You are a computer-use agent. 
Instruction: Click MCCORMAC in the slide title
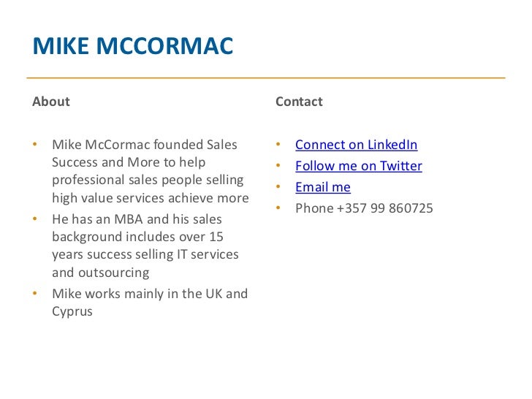click(164, 46)
